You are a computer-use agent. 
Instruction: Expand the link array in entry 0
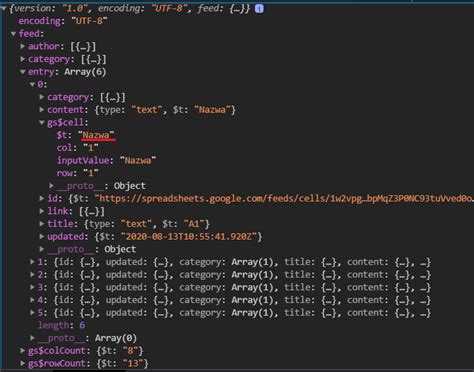coord(42,211)
